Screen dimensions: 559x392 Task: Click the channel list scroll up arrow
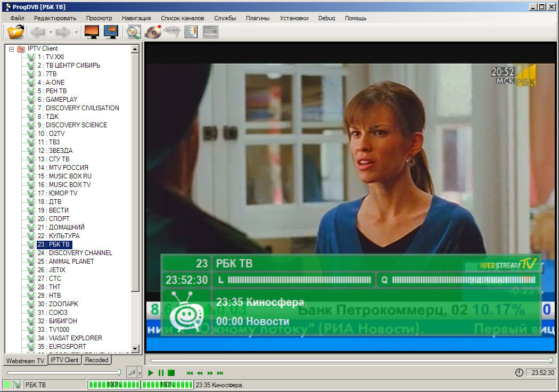(135, 49)
